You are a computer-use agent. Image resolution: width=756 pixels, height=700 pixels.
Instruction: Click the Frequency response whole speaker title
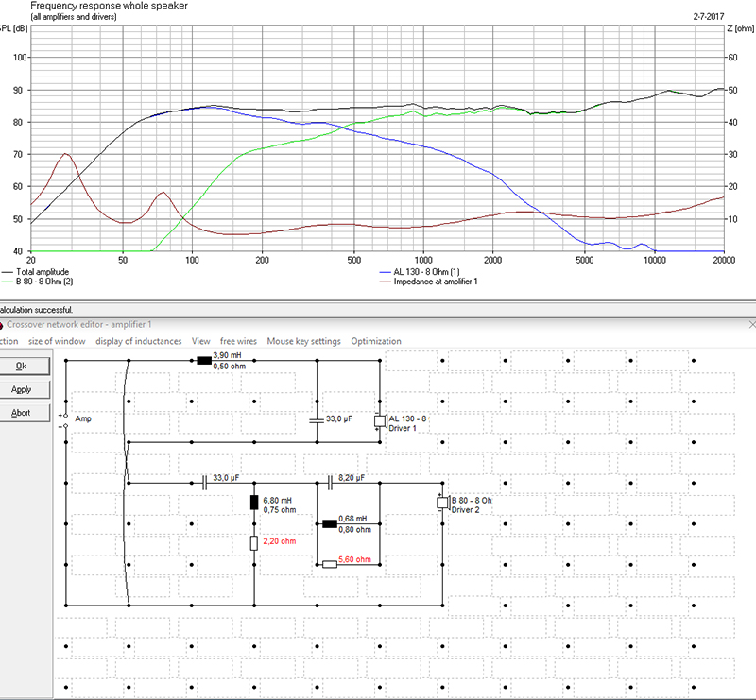[x=109, y=6]
